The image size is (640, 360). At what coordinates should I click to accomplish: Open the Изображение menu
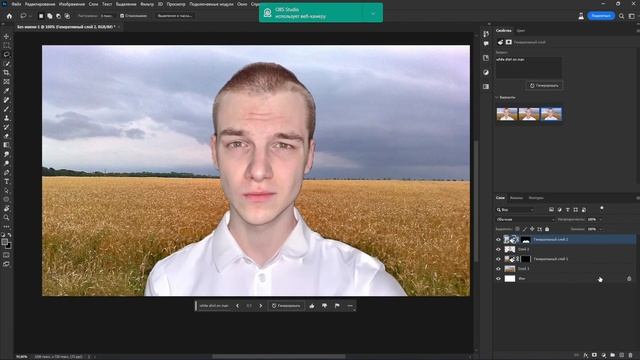(x=72, y=4)
